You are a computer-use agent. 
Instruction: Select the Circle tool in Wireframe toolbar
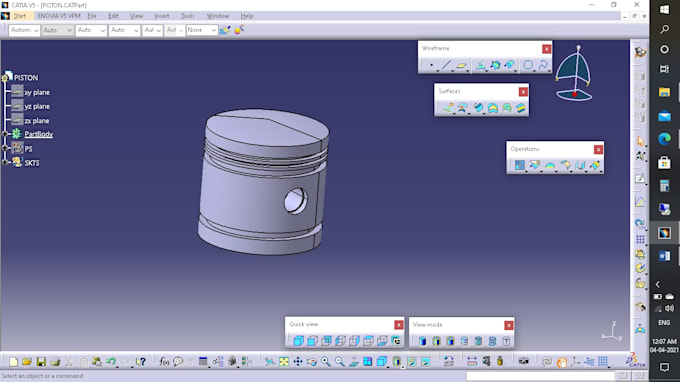pos(528,65)
